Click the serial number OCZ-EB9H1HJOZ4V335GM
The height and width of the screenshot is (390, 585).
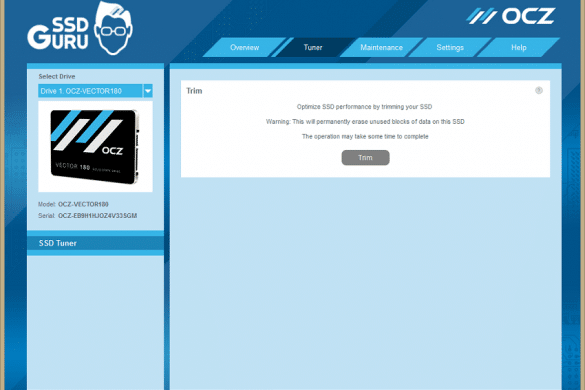click(97, 216)
